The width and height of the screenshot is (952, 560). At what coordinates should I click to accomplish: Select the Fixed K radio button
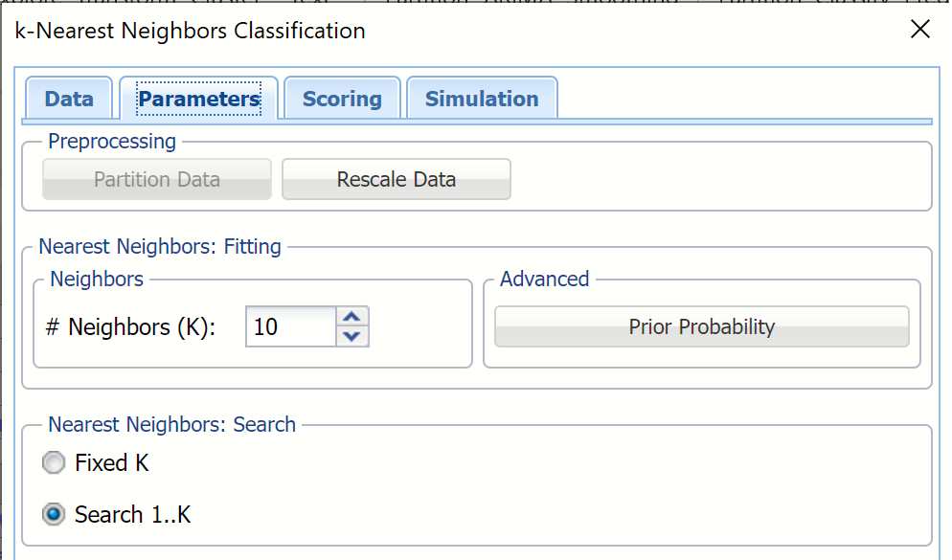tap(55, 463)
